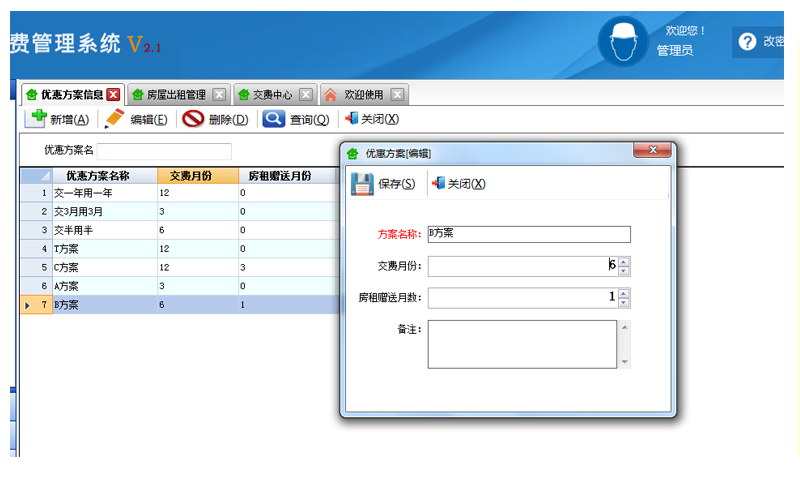Switch to the 交费中心 tab
The height and width of the screenshot is (500, 800).
[x=265, y=95]
